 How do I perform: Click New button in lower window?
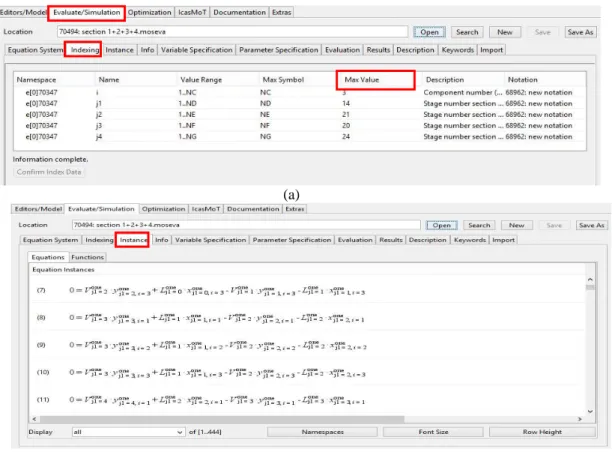(x=516, y=225)
